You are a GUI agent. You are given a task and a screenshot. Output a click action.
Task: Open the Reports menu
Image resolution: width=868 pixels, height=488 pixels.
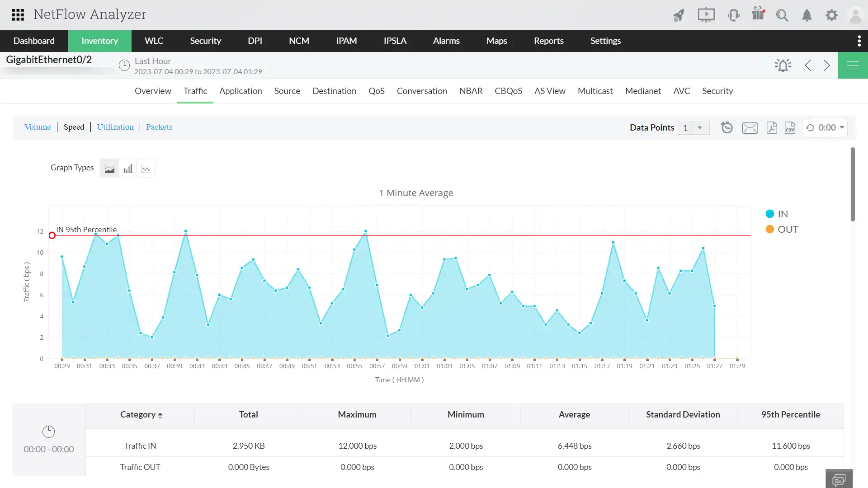(548, 41)
